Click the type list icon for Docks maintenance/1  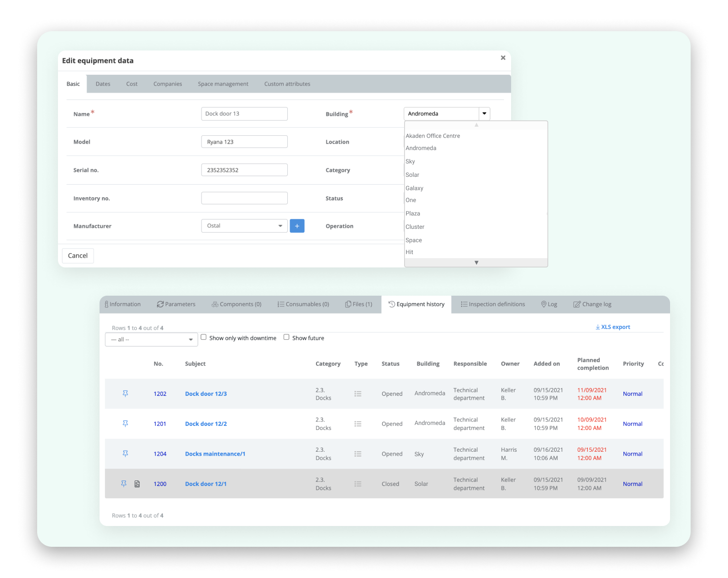(358, 454)
